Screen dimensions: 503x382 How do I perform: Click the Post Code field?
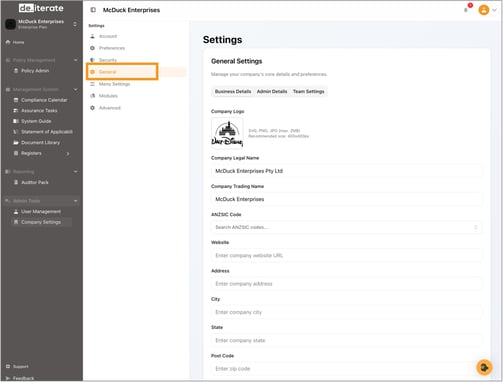click(x=347, y=369)
